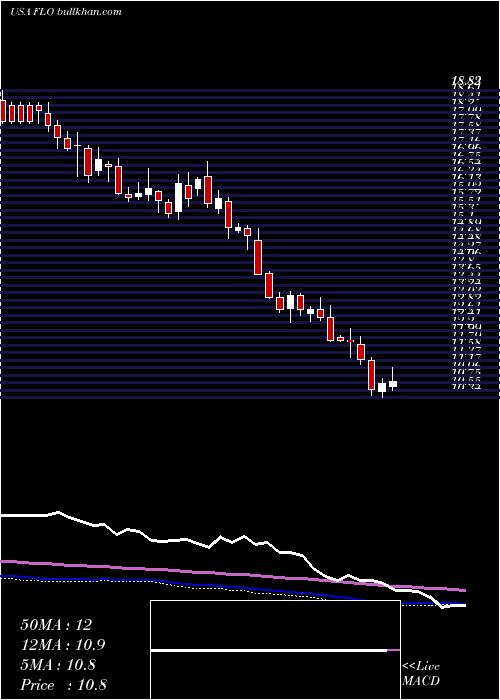This screenshot has width=500, height=700.
Task: Click the boxed MACD histogram panel
Action: click(x=275, y=650)
